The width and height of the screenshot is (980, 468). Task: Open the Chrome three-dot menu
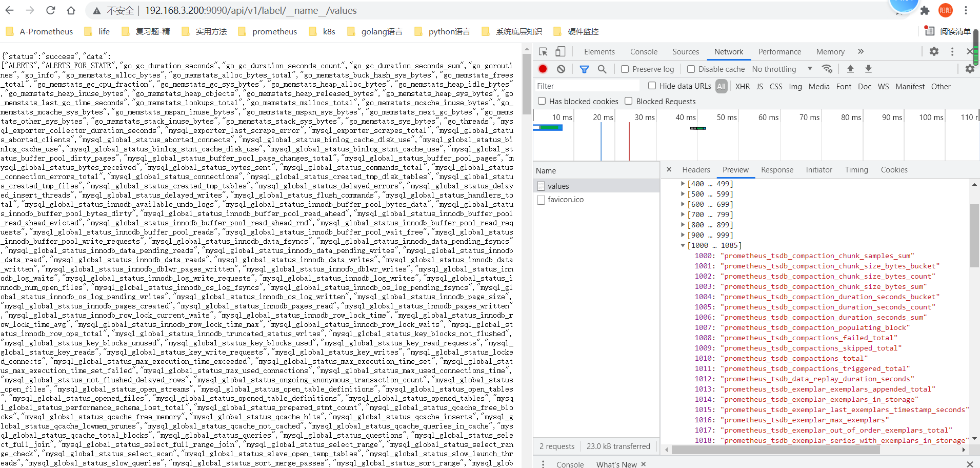pos(966,10)
